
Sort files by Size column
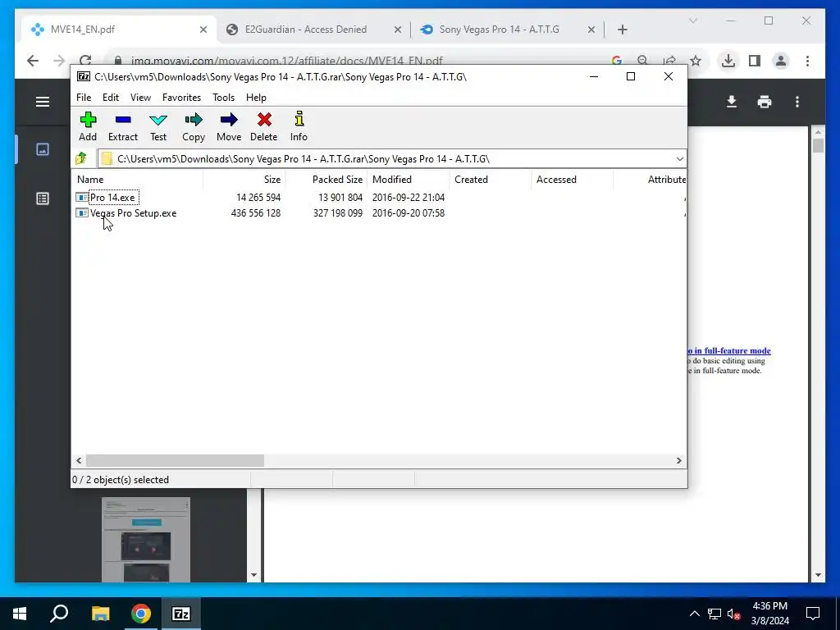pyautogui.click(x=244, y=180)
